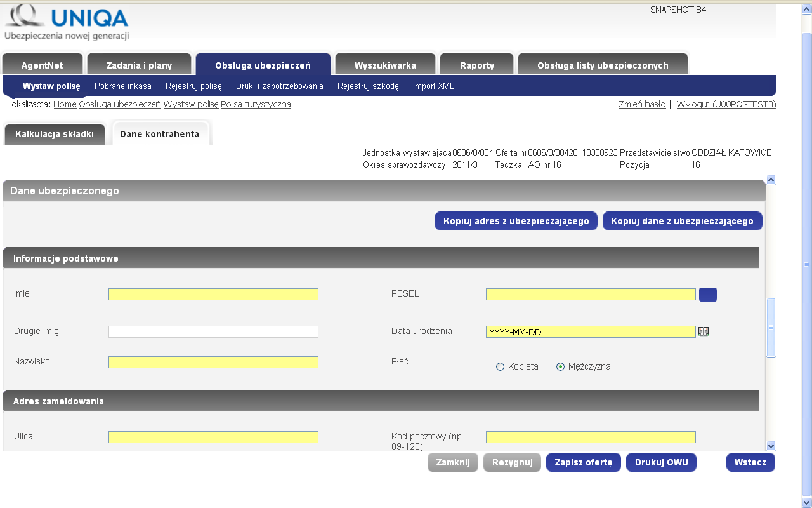Screen dimensions: 812x508
Task: Click the 2011/3 Okres sprawozdawczy value
Action: (x=465, y=165)
